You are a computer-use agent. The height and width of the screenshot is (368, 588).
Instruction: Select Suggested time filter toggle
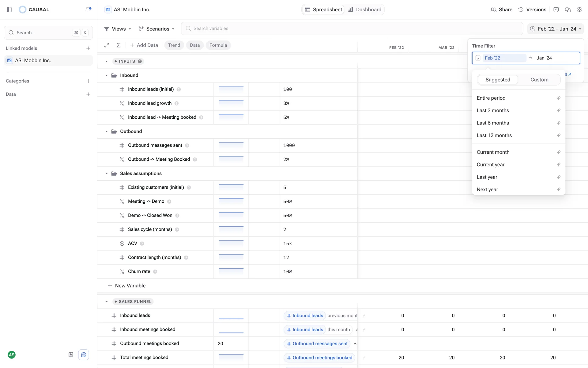498,80
